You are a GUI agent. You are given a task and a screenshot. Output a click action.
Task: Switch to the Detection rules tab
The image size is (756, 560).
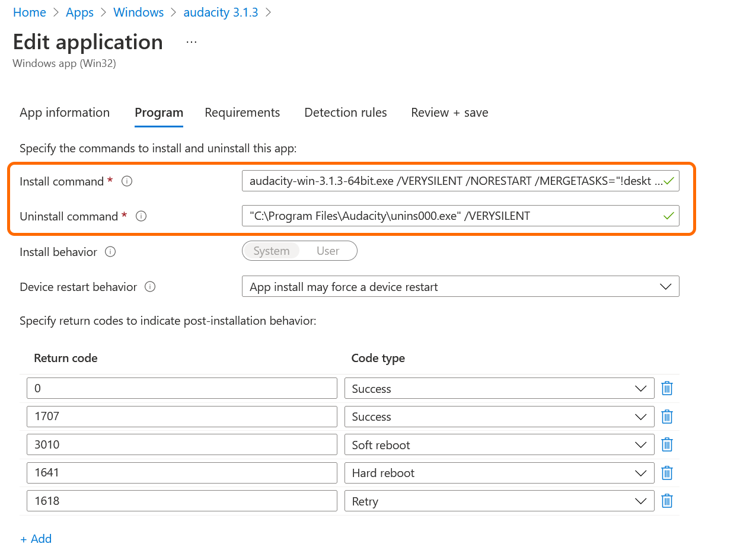pyautogui.click(x=345, y=113)
